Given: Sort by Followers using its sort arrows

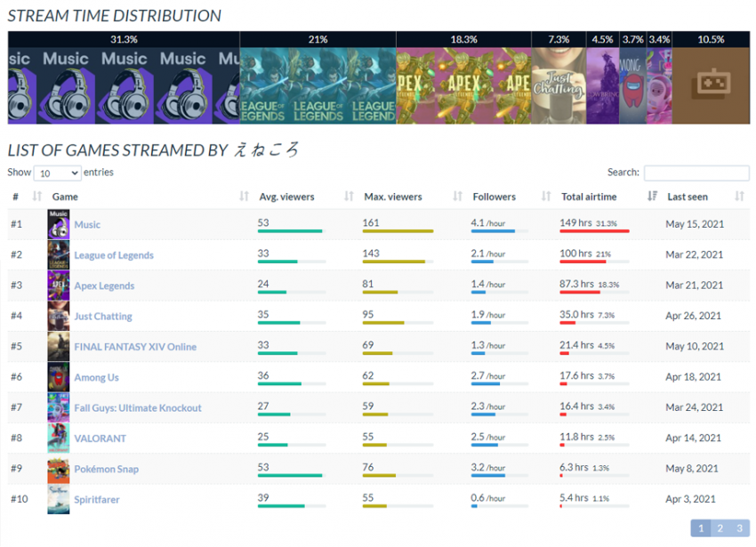Looking at the screenshot, I should point(546,197).
